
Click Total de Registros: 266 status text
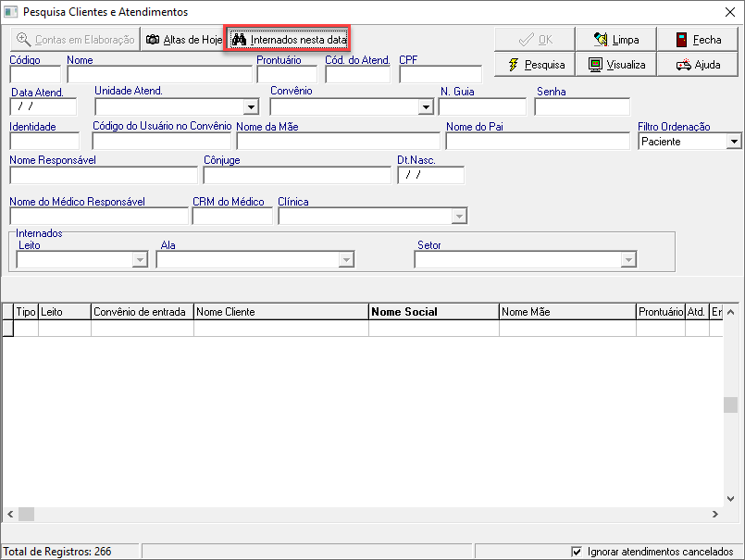pyautogui.click(x=57, y=552)
